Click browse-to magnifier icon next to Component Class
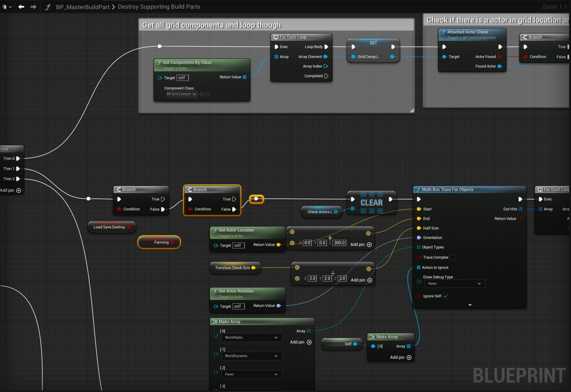This screenshot has width=571, height=392. click(208, 94)
